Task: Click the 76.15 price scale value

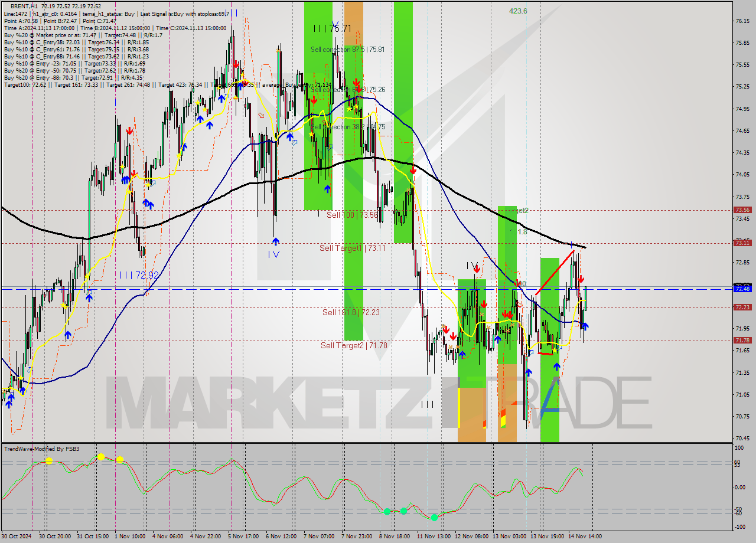Action: 742,21
